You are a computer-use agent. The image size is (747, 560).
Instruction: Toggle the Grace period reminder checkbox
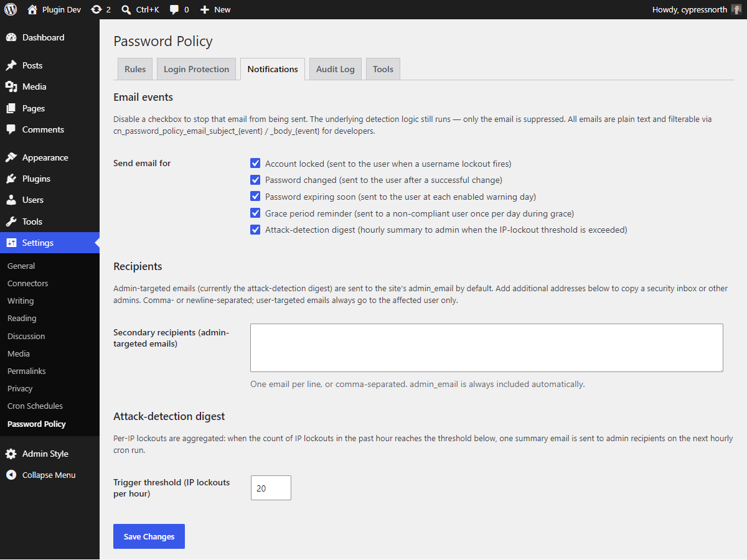pyautogui.click(x=255, y=213)
